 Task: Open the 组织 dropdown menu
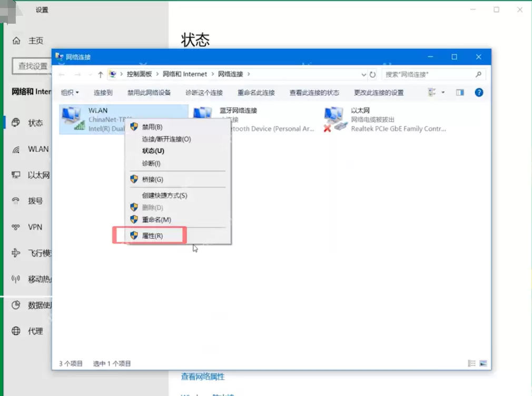pyautogui.click(x=69, y=92)
